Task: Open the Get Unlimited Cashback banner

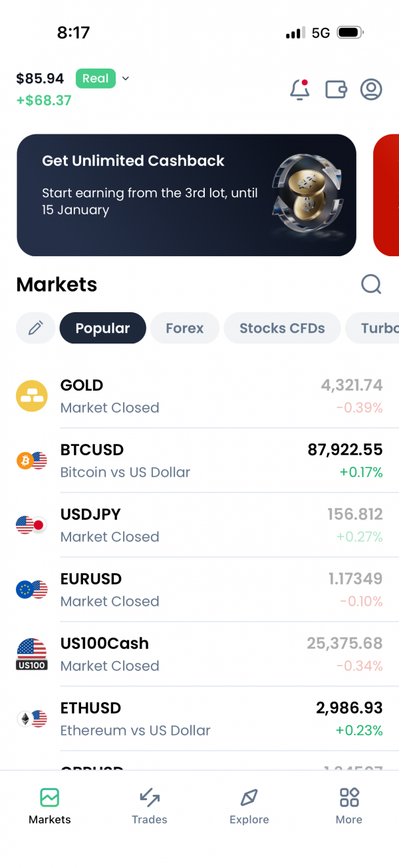Action: [186, 195]
